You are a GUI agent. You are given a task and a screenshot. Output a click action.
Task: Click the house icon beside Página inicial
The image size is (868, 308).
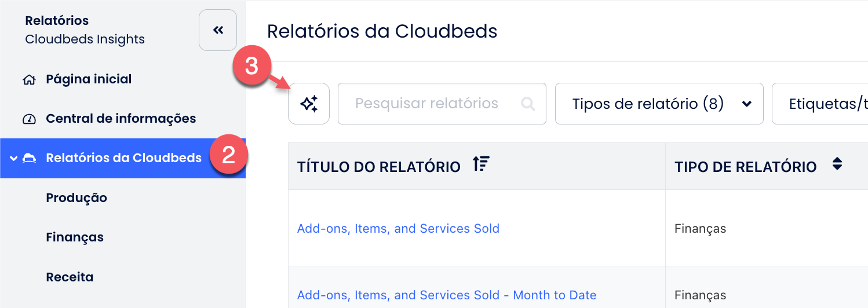pyautogui.click(x=29, y=79)
